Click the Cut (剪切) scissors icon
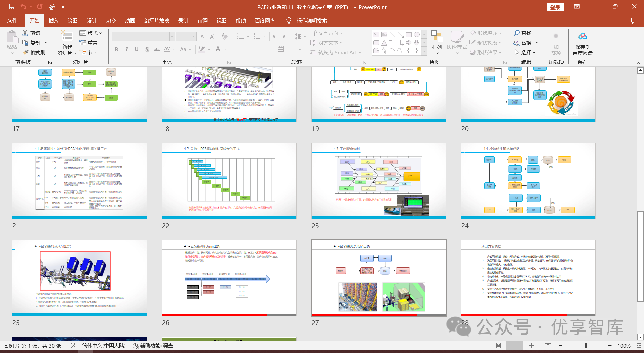Image resolution: width=644 pixels, height=353 pixels. [25, 33]
